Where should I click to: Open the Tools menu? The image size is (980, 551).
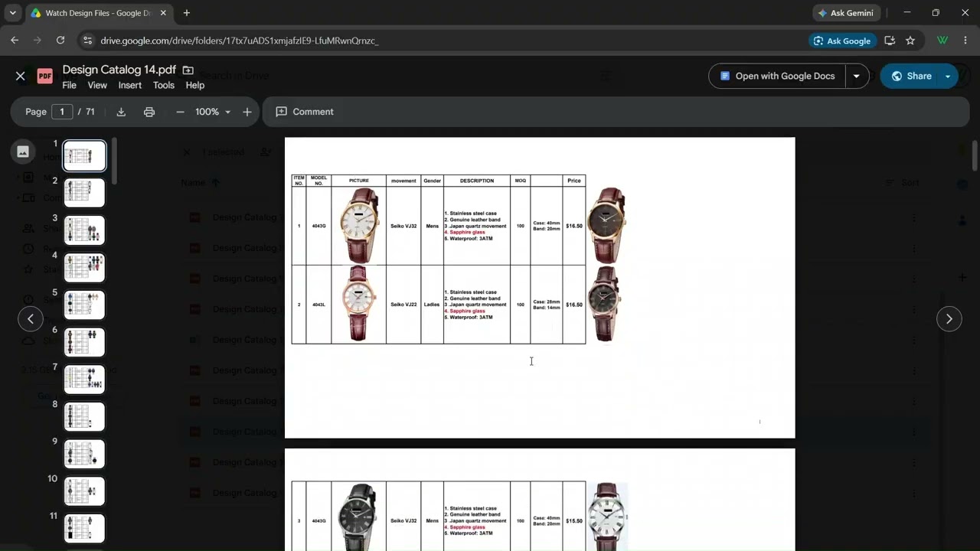[x=164, y=85]
